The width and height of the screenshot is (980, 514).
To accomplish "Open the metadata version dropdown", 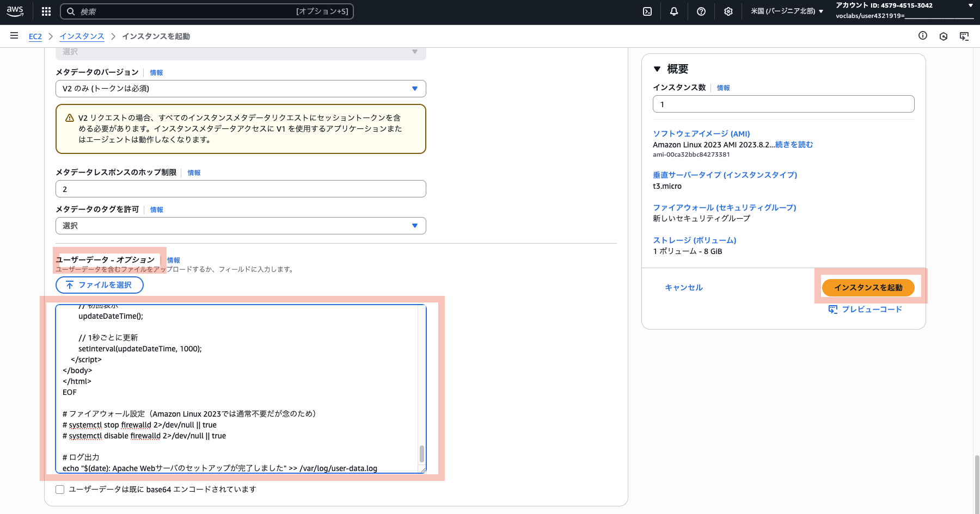I will pos(241,89).
